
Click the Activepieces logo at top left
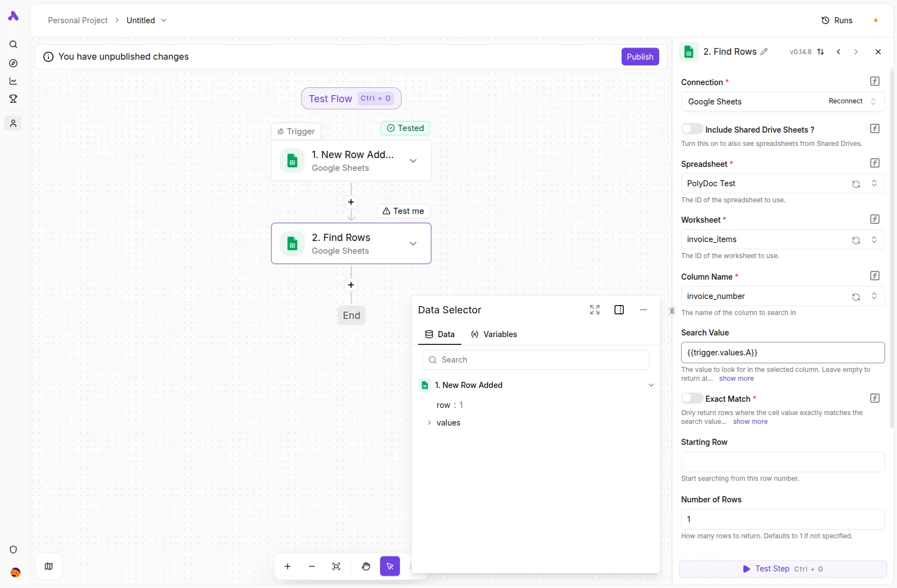pos(13,16)
